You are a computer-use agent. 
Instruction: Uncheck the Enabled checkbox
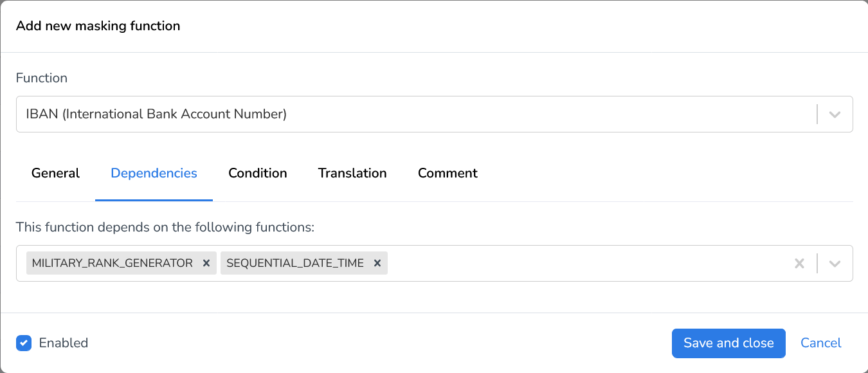24,343
